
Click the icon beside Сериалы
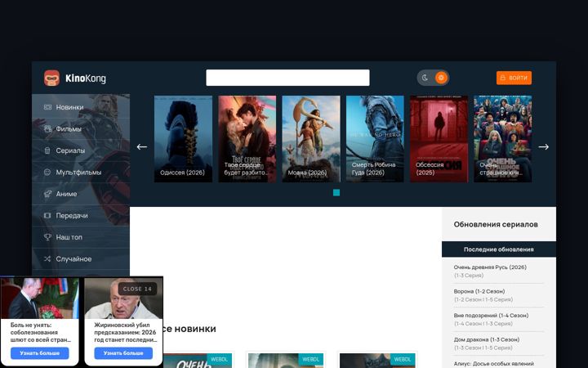coord(47,150)
